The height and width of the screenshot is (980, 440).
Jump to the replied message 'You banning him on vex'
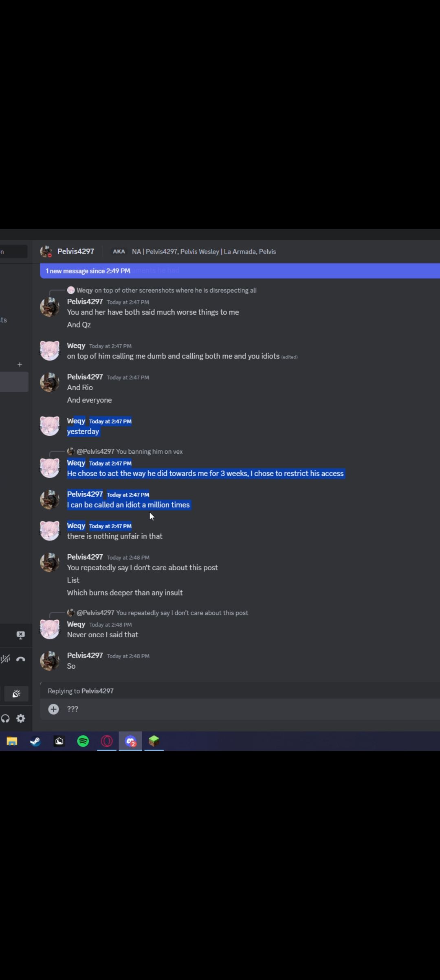[x=149, y=451]
